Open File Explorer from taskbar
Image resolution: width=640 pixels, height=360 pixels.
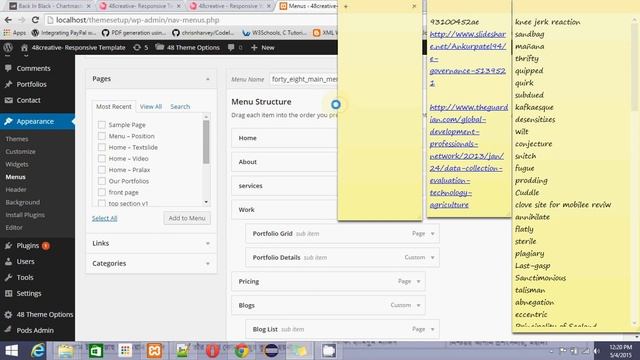tap(65, 351)
